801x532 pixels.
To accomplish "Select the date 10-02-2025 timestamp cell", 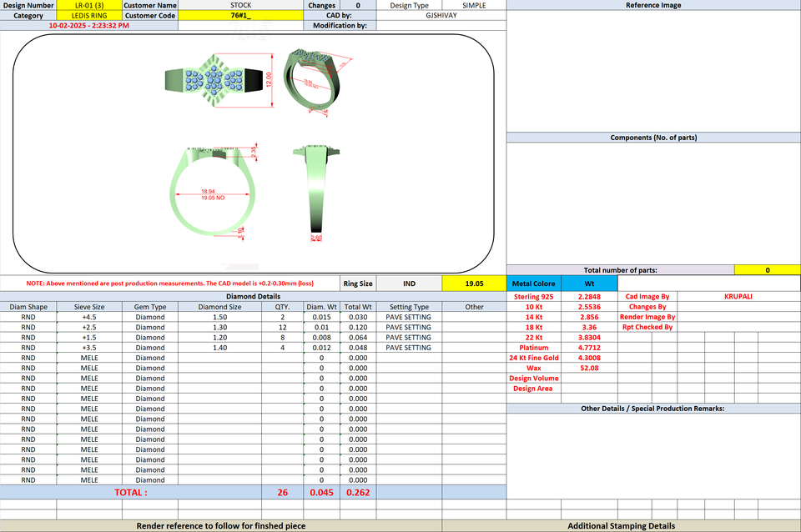I will click(x=89, y=26).
